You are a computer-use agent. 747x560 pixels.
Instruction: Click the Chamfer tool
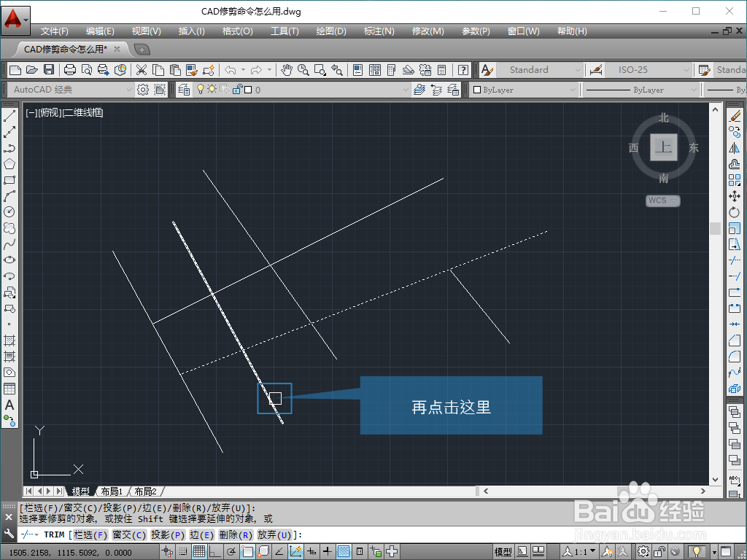click(735, 341)
